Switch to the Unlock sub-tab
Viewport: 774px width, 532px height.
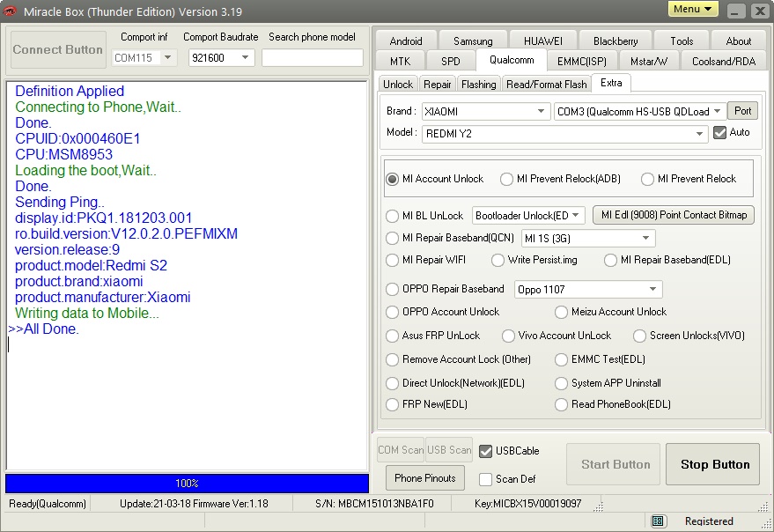pyautogui.click(x=398, y=84)
